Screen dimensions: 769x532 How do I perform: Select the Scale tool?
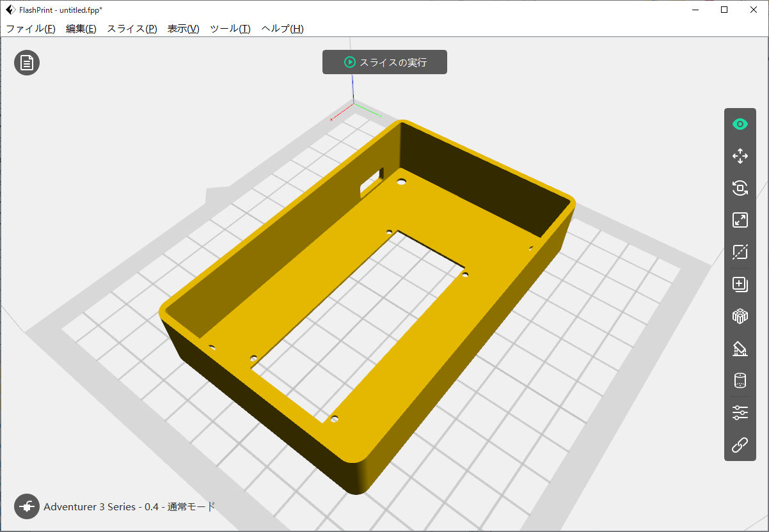(x=740, y=220)
